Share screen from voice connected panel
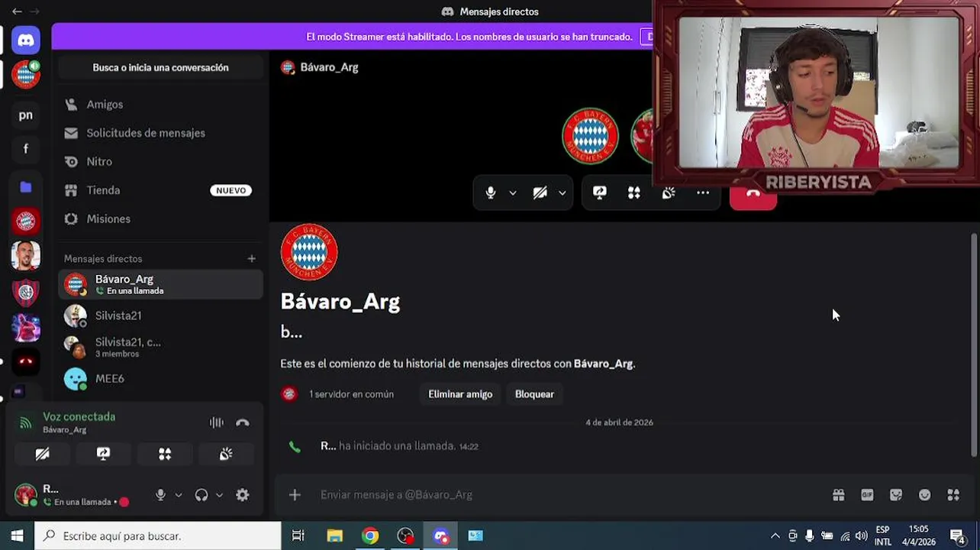 104,454
